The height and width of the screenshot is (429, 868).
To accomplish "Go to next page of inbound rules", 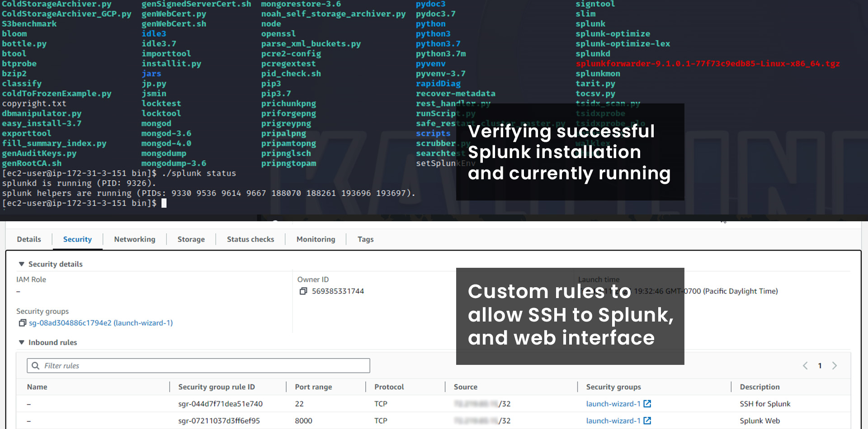I will pyautogui.click(x=835, y=366).
